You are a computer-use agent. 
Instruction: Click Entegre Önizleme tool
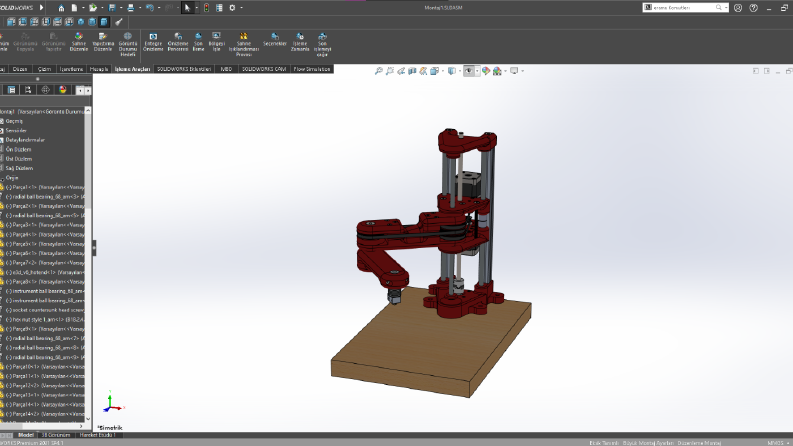[x=153, y=41]
